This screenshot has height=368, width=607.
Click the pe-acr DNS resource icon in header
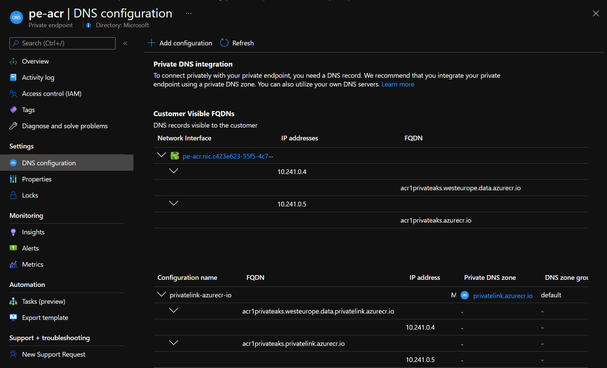click(x=16, y=17)
